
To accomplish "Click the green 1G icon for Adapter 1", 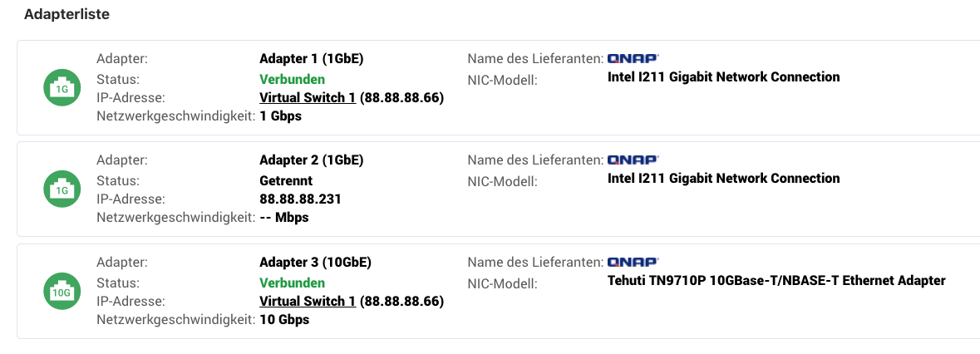I will tap(62, 88).
